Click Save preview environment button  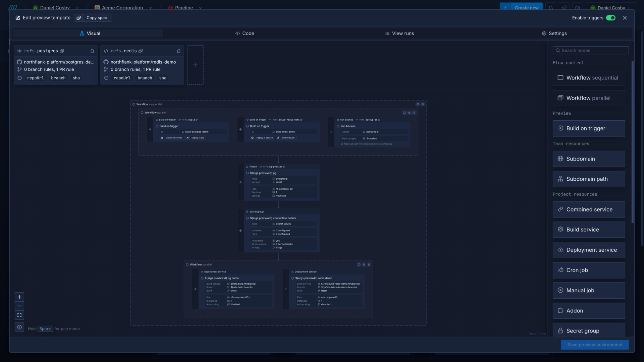click(595, 345)
